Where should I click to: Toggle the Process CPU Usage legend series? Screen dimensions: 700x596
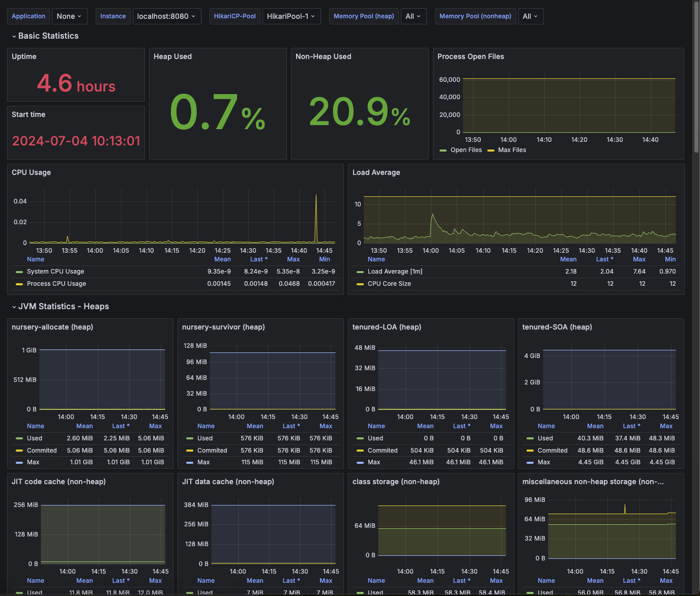tap(56, 284)
